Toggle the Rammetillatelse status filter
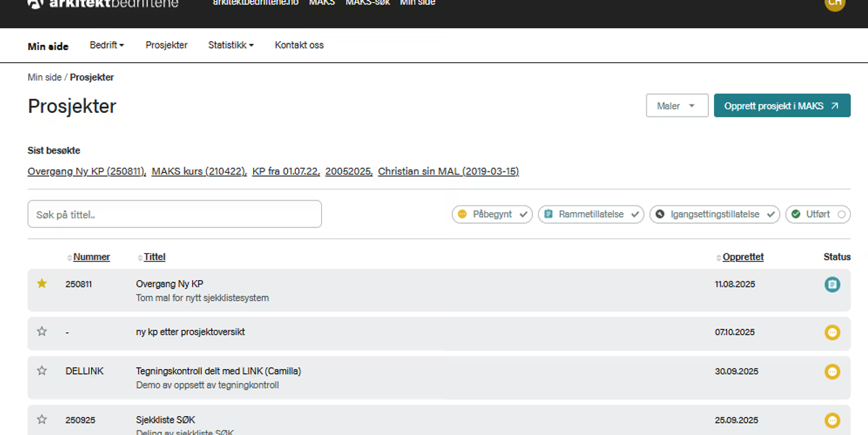 coord(591,214)
